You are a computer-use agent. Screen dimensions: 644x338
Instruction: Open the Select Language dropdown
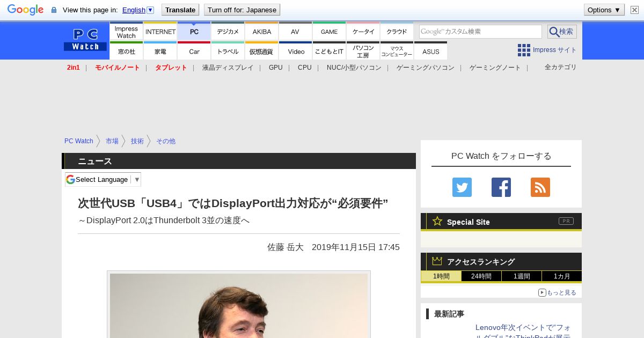(x=103, y=179)
